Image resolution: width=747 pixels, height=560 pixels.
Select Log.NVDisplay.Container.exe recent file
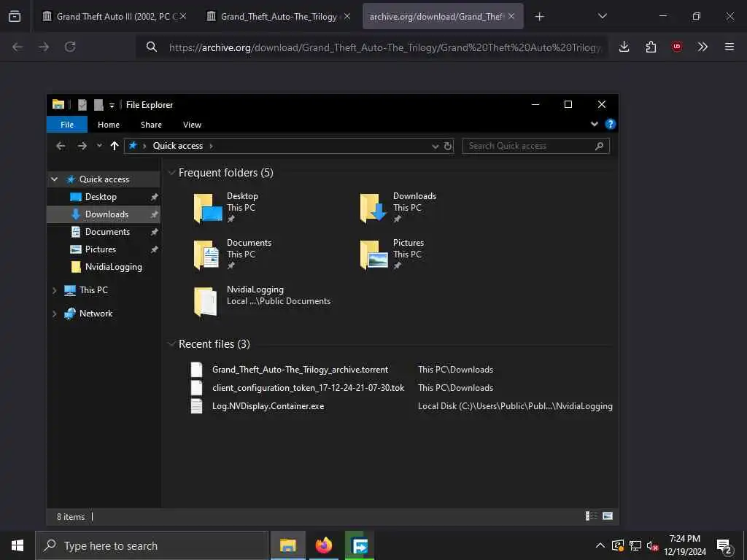pos(268,406)
